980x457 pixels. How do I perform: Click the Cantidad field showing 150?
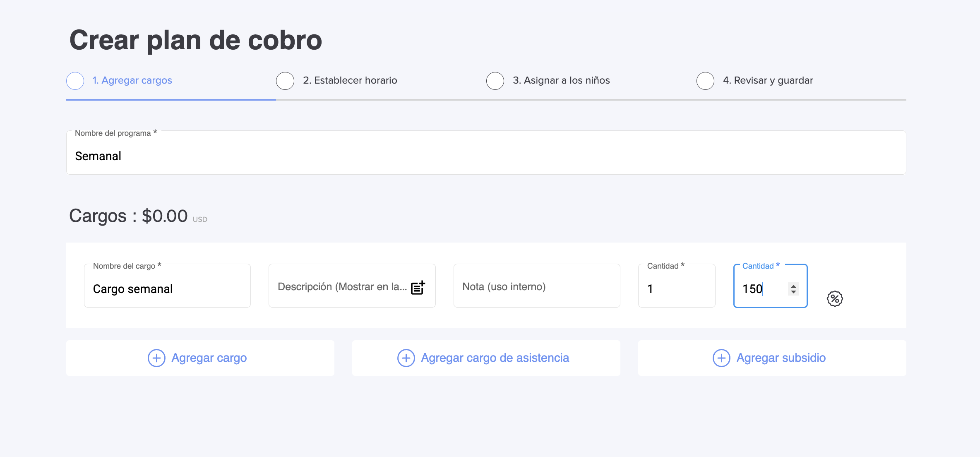click(761, 289)
